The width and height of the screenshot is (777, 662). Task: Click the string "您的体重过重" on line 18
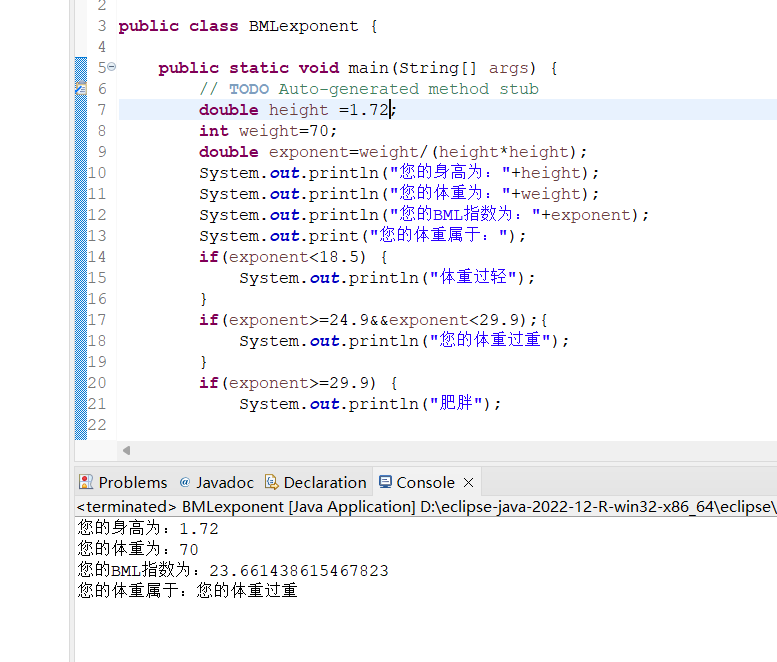pos(490,340)
